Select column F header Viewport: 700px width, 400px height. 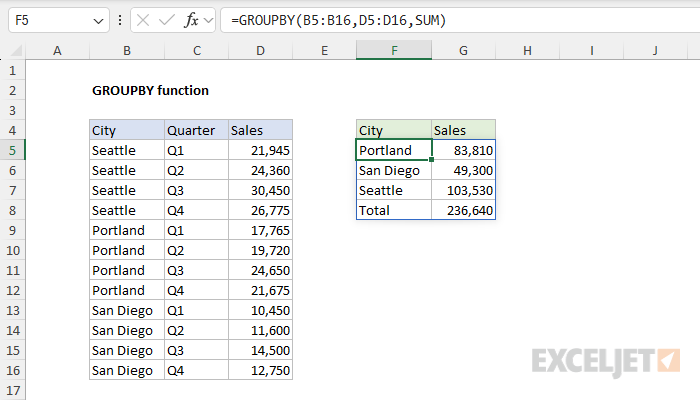click(x=394, y=50)
